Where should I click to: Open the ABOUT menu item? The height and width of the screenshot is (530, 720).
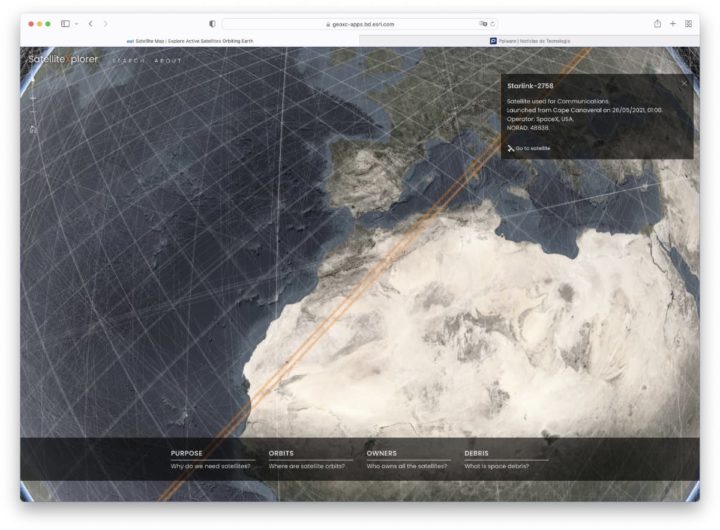tap(168, 61)
